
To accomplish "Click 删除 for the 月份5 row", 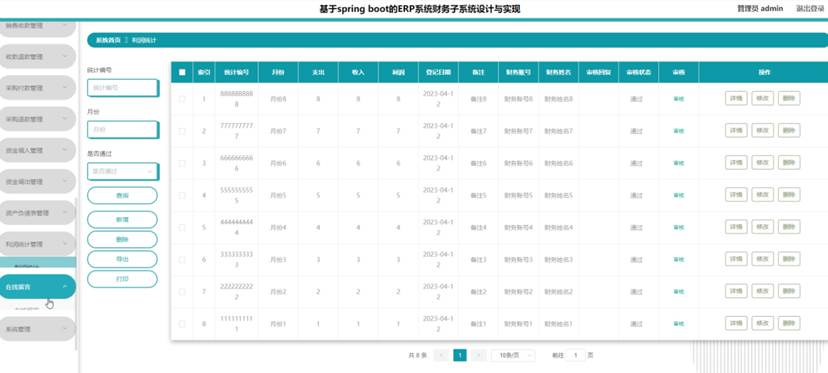I will [x=788, y=195].
